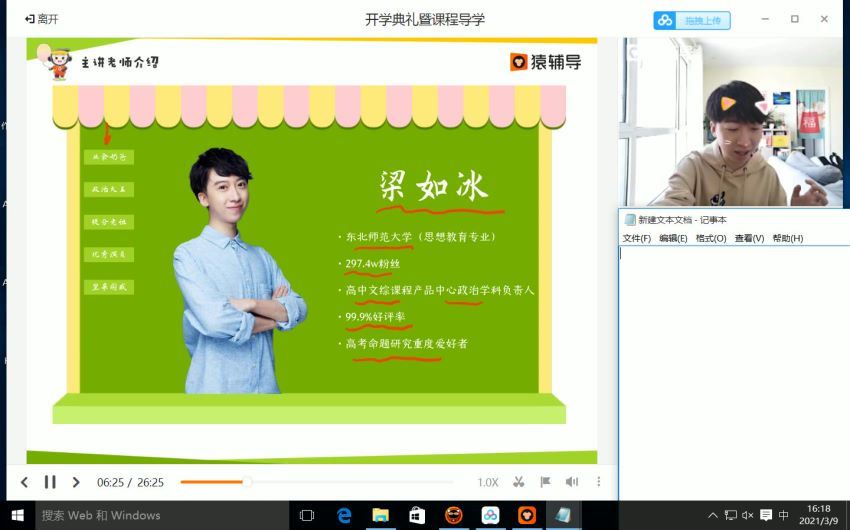Toggle the 中 input method indicator

[x=783, y=515]
